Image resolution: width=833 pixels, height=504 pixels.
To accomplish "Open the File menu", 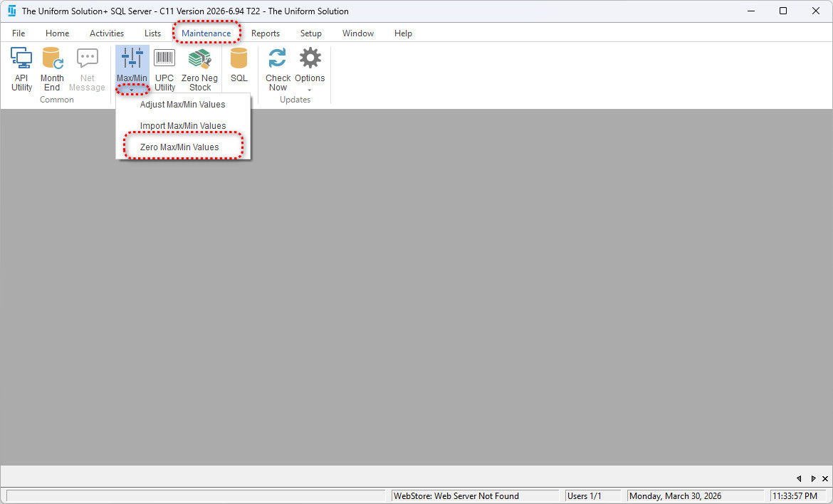I will pyautogui.click(x=19, y=33).
